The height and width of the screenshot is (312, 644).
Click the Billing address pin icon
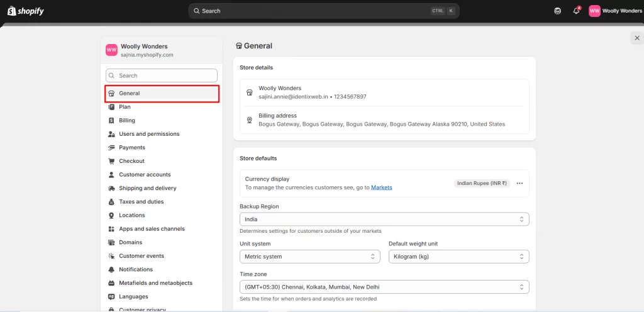(x=249, y=120)
